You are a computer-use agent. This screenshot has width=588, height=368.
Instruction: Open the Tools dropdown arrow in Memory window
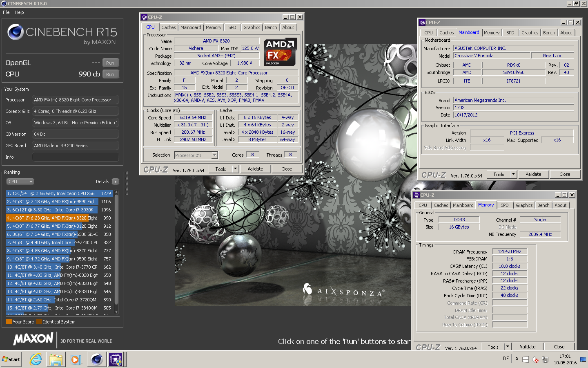(x=508, y=347)
